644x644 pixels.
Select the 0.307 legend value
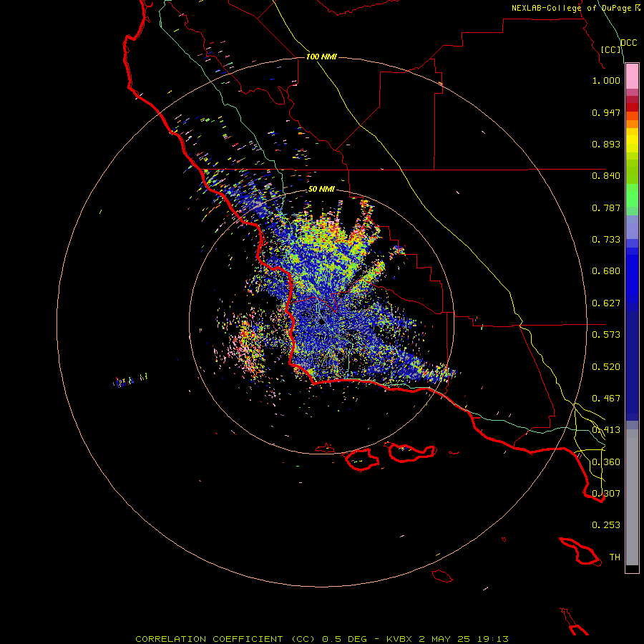[606, 494]
